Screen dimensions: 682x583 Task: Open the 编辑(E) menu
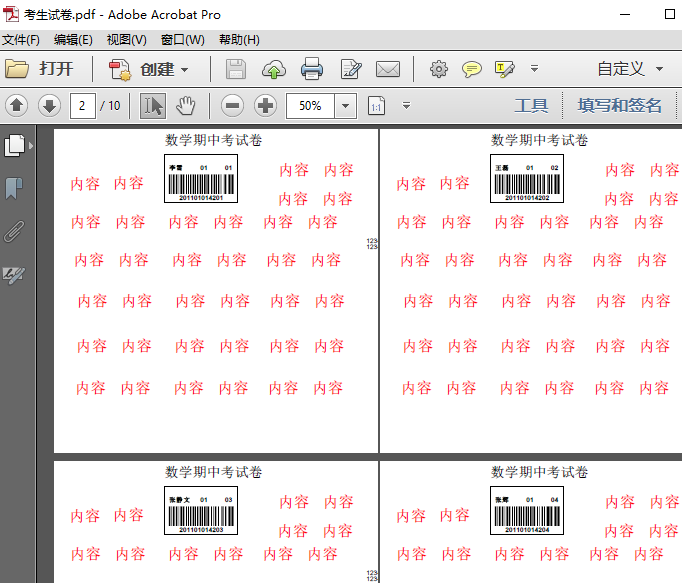[73, 40]
